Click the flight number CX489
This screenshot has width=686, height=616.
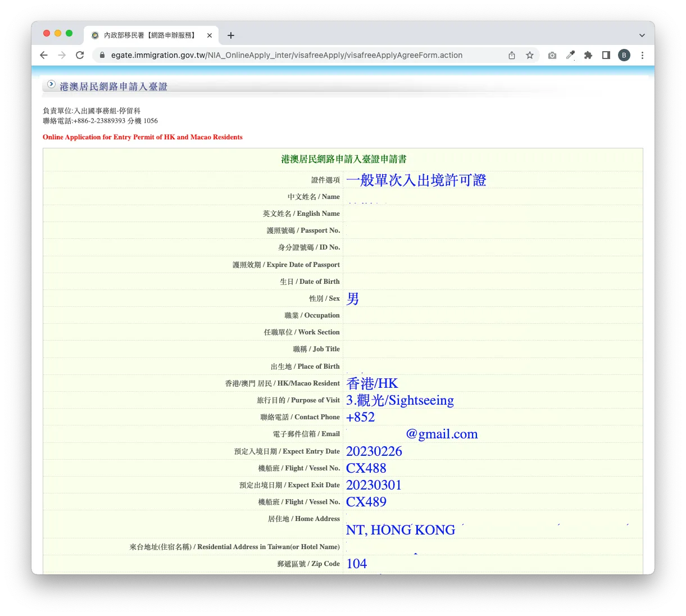(x=366, y=502)
